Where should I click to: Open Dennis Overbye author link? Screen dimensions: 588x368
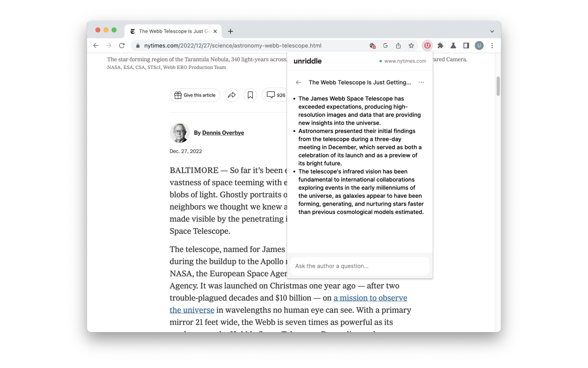223,132
